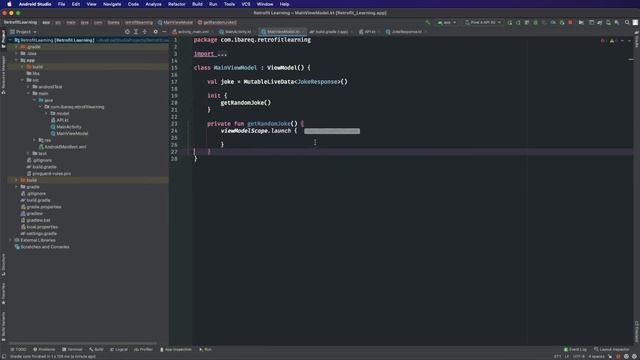The width and height of the screenshot is (640, 360).
Task: Open the app run configuration dropdown
Action: click(x=447, y=22)
